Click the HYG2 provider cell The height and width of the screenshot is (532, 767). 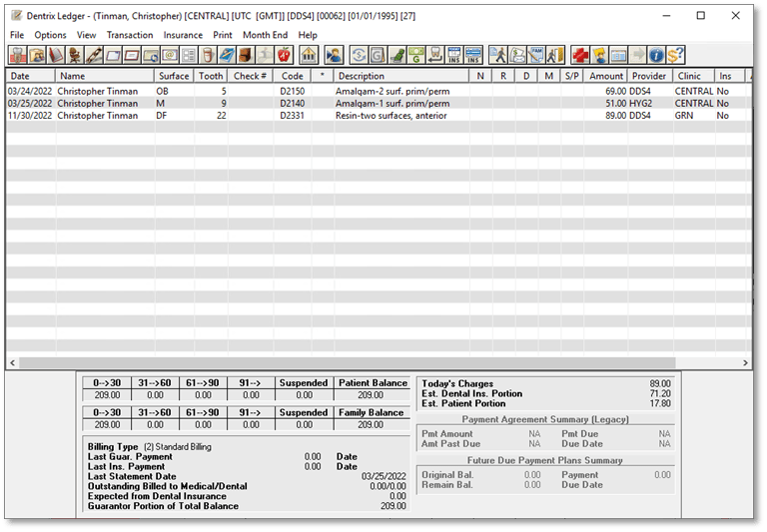click(640, 104)
